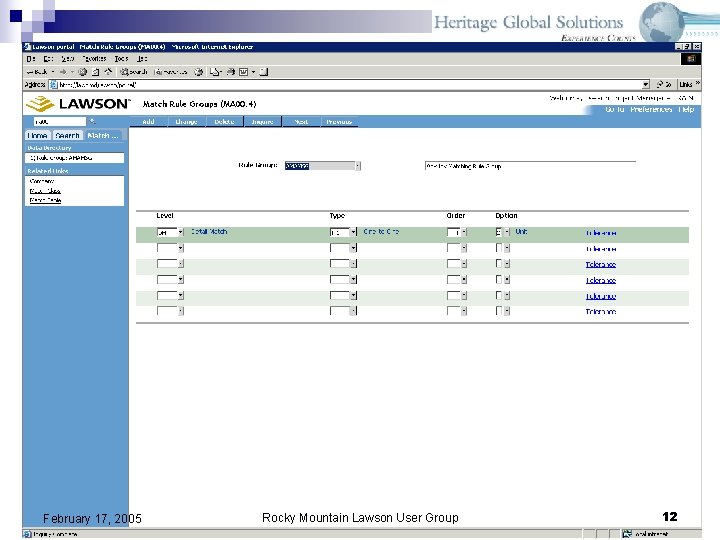Click the History toolbar icon
This screenshot has width=720, height=540.
tap(198, 72)
